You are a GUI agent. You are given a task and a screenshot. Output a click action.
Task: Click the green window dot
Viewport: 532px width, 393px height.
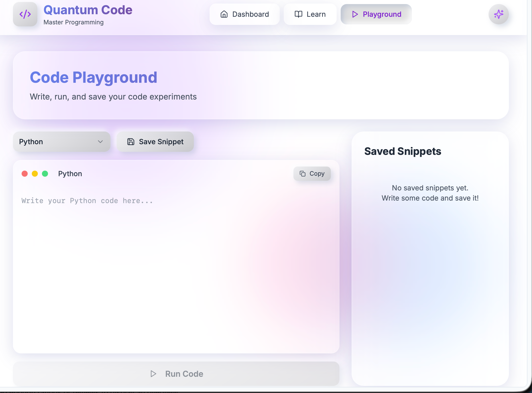click(x=45, y=174)
